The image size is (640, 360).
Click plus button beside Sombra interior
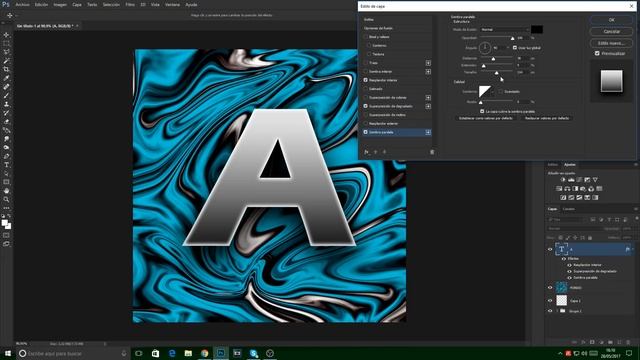tap(428, 71)
